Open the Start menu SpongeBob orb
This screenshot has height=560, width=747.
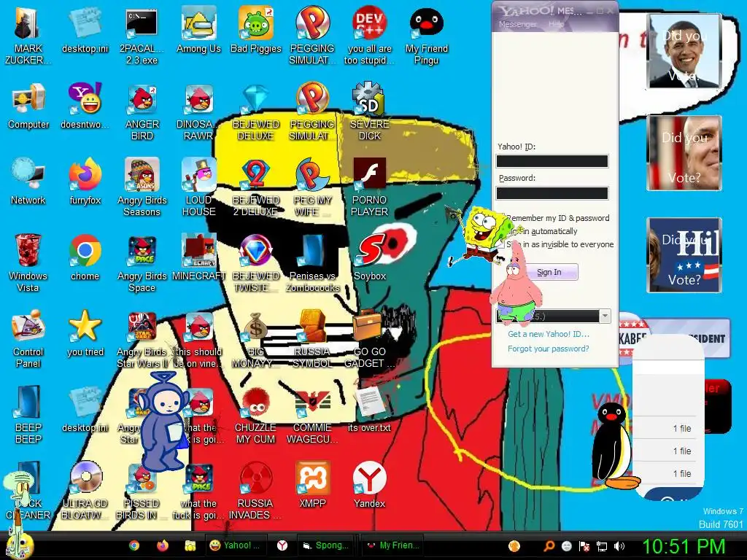(19, 545)
